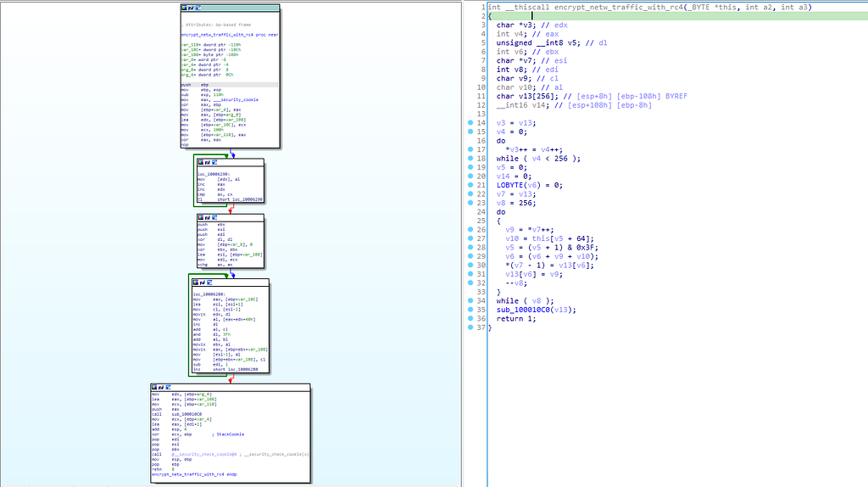868x487 pixels.
Task: Click 'v5 = (v5 + 1) & 0x3F;' statement
Action: (x=552, y=248)
